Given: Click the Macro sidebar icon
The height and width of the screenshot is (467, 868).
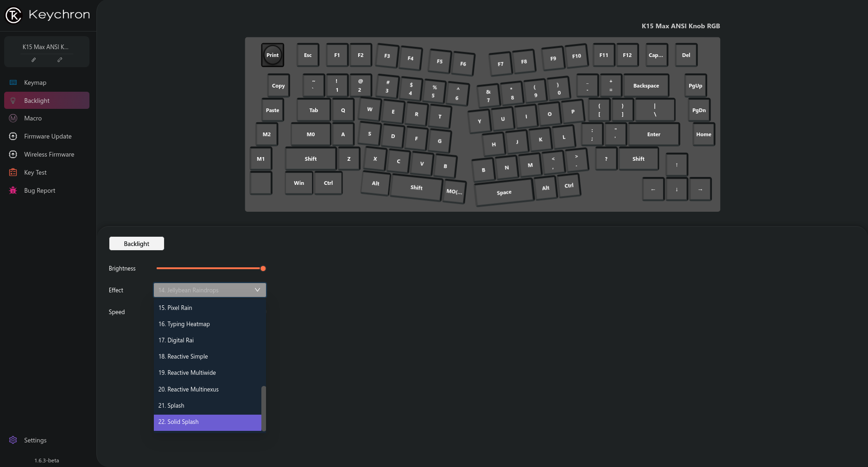Looking at the screenshot, I should click(x=13, y=118).
